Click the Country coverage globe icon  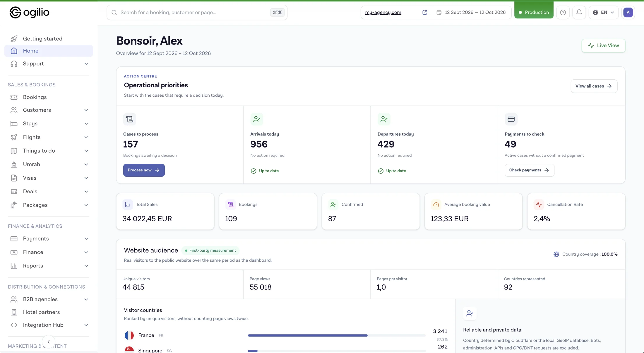tap(556, 254)
